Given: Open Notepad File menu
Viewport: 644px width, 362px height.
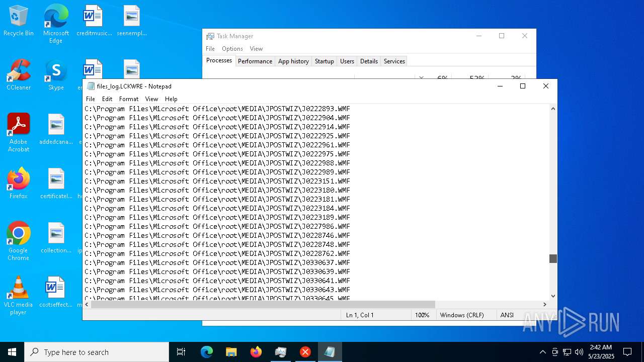Looking at the screenshot, I should tap(91, 99).
